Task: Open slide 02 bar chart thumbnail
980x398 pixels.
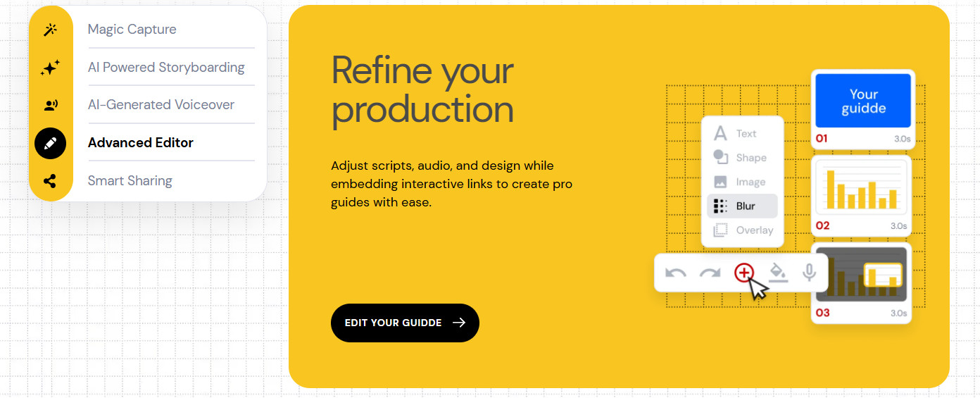Action: 862,196
